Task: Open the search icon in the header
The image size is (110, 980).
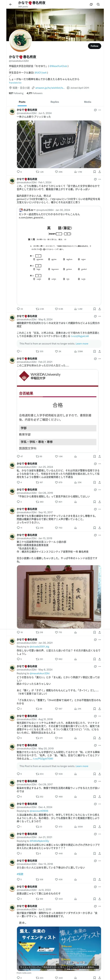Action: pyautogui.click(x=98, y=5)
